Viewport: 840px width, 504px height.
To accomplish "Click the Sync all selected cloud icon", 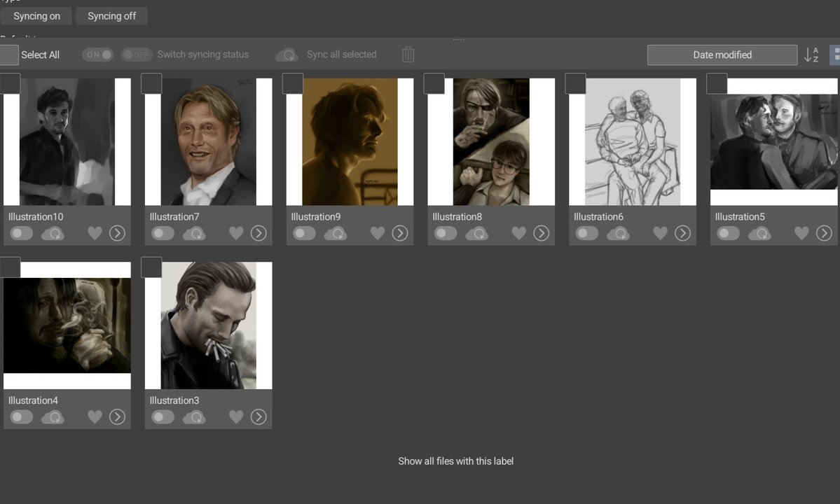I will click(287, 55).
